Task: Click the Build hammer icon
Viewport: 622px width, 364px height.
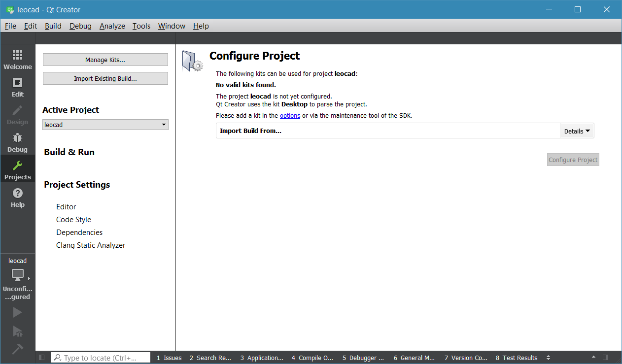Action: pos(17,349)
